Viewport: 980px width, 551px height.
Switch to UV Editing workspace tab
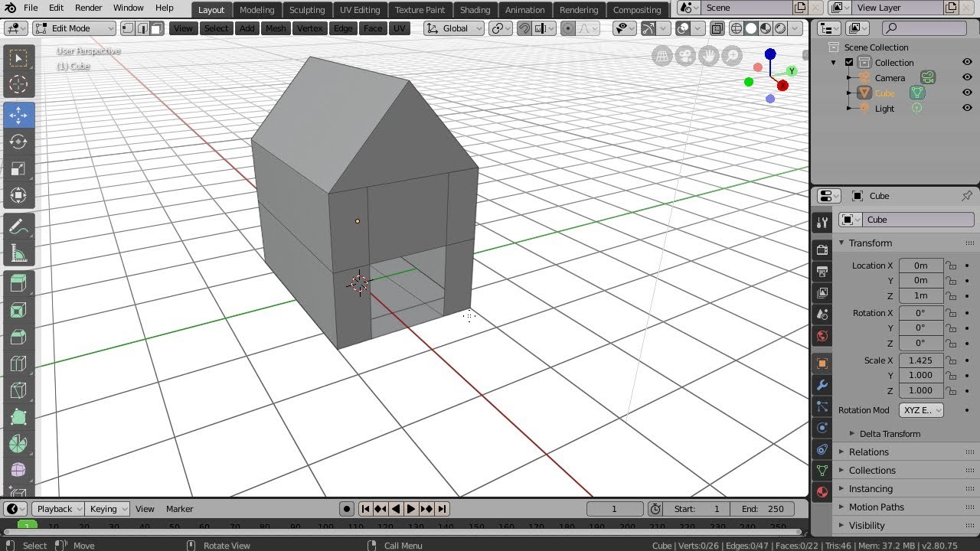point(360,10)
